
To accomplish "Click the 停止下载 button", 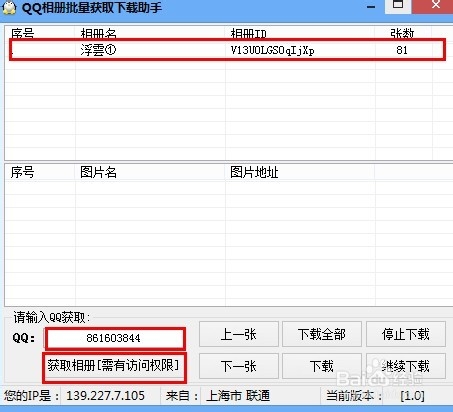I will [406, 334].
